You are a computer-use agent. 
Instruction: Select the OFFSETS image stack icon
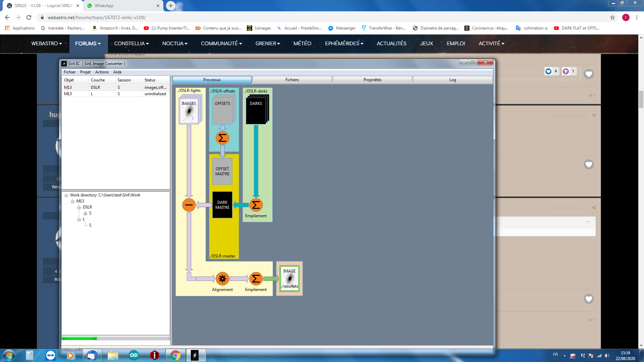click(223, 111)
